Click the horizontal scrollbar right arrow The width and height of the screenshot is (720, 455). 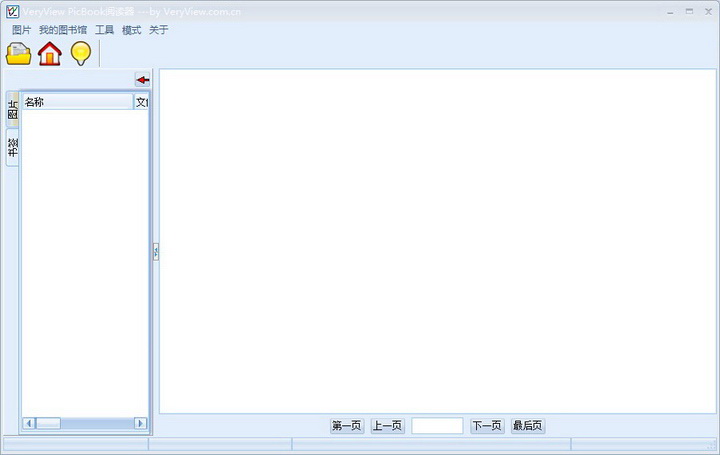coord(141,423)
